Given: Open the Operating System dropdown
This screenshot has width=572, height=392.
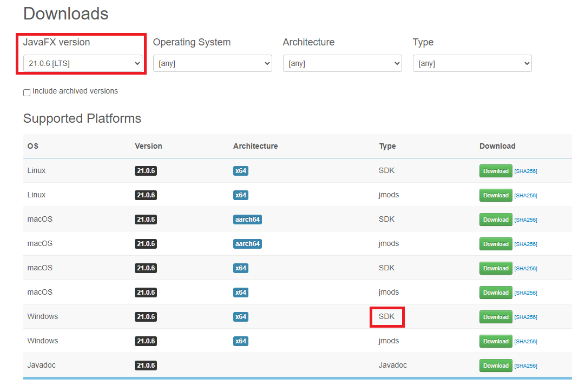Looking at the screenshot, I should [212, 63].
